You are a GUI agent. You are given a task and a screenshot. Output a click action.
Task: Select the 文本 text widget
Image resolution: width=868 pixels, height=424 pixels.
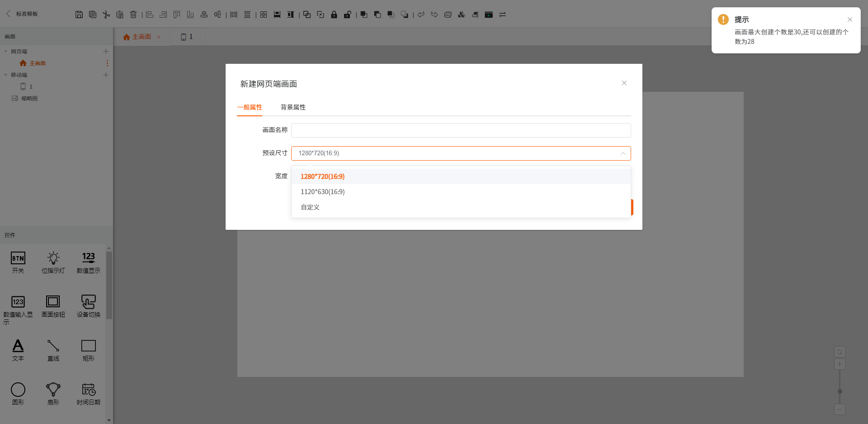[18, 350]
